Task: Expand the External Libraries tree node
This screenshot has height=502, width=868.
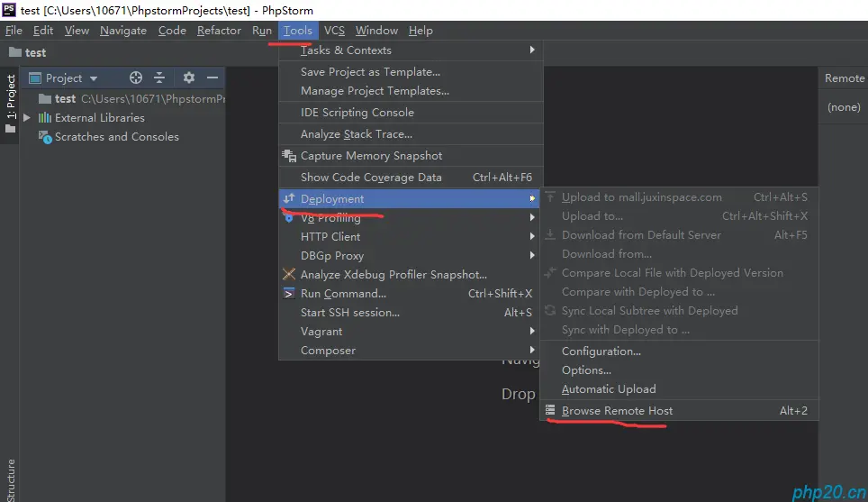Action: click(27, 117)
